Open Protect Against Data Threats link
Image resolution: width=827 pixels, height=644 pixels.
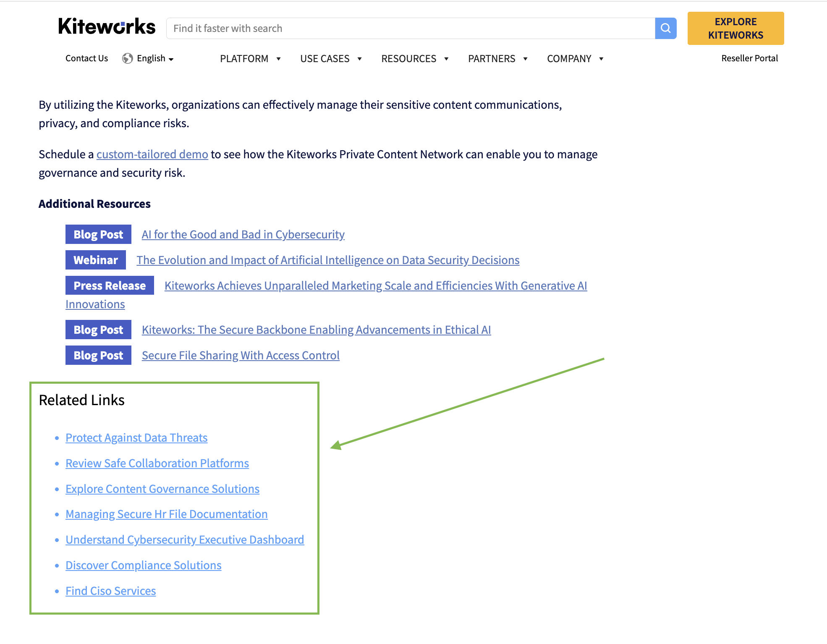136,437
